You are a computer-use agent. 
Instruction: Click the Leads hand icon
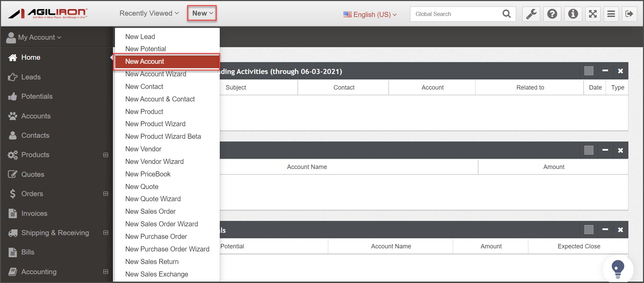point(13,77)
